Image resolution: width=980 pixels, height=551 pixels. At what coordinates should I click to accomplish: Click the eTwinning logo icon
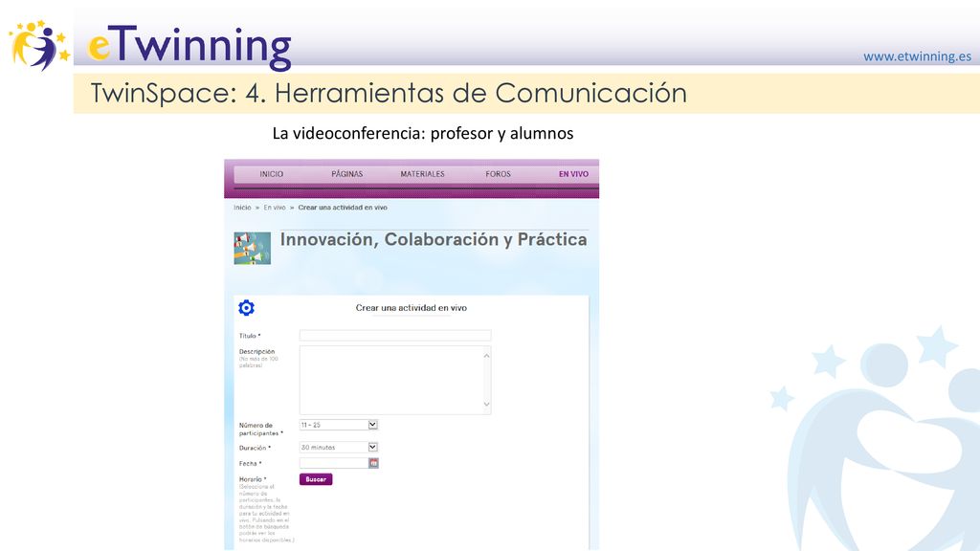coord(39,46)
